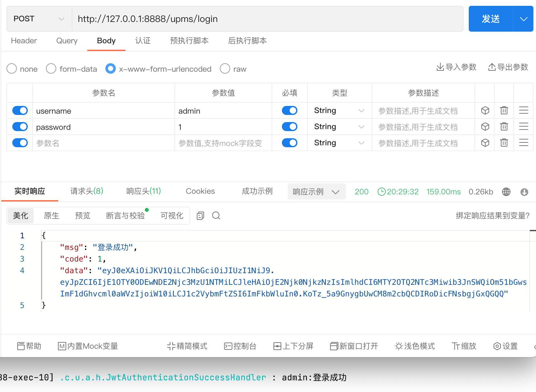This screenshot has height=392, width=536.
Task: Switch to the Header tab
Action: (24, 41)
